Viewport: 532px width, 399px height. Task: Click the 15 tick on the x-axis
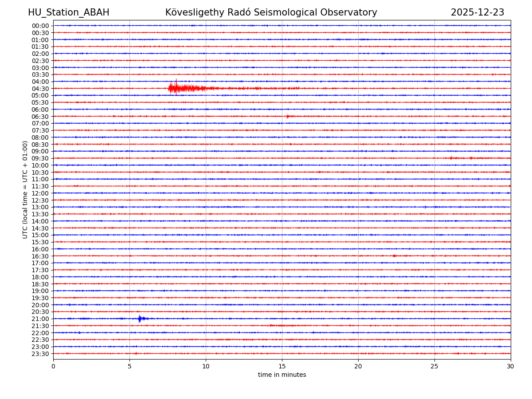(282, 366)
